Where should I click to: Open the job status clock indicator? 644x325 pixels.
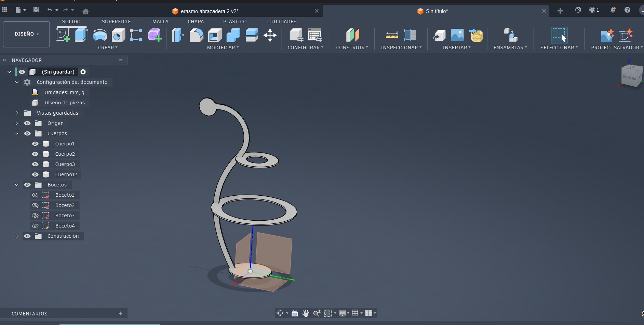pos(594,10)
